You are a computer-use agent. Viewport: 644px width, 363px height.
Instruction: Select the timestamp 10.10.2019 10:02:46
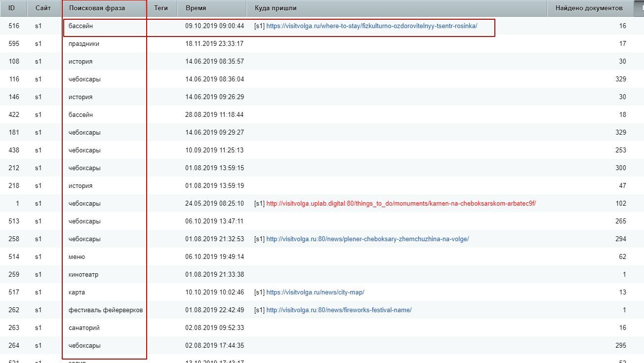tap(214, 292)
